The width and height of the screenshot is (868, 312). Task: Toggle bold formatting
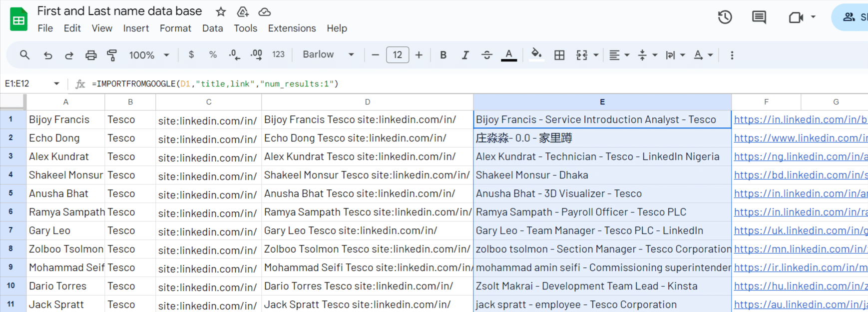point(443,55)
